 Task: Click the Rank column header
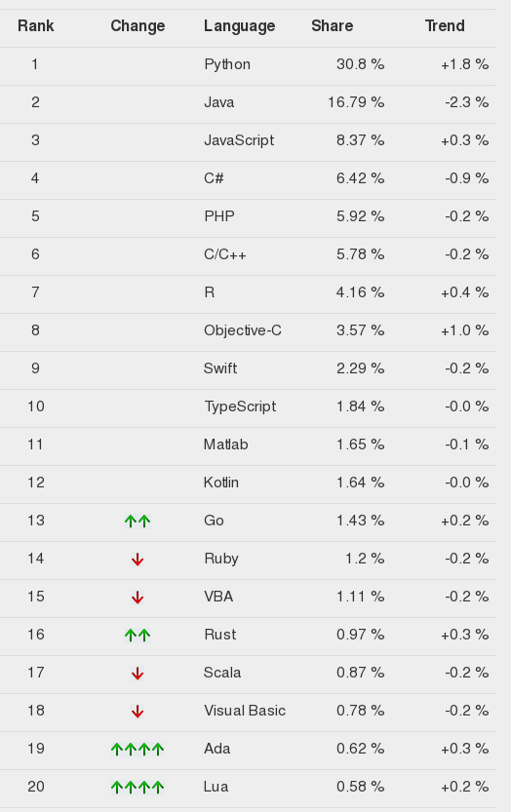(36, 26)
